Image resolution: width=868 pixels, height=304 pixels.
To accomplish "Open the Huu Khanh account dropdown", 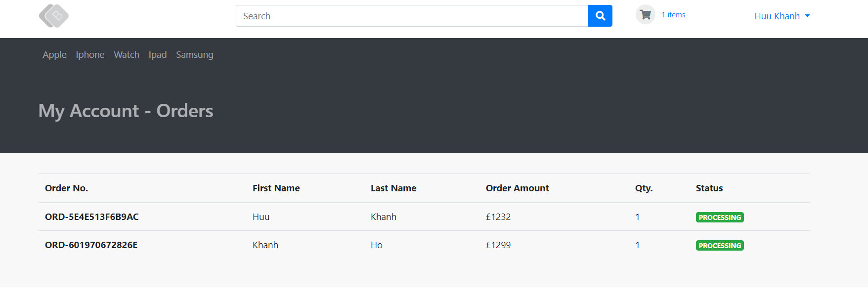I will [777, 16].
